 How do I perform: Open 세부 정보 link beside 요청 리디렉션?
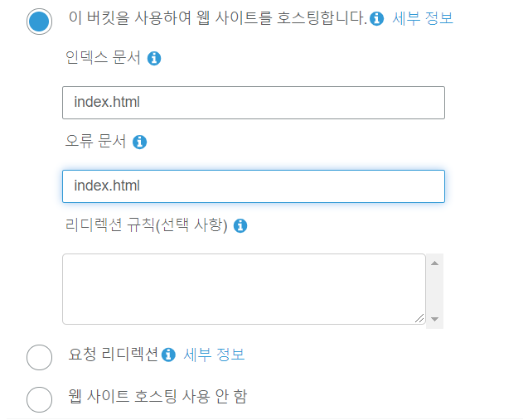[x=214, y=355]
